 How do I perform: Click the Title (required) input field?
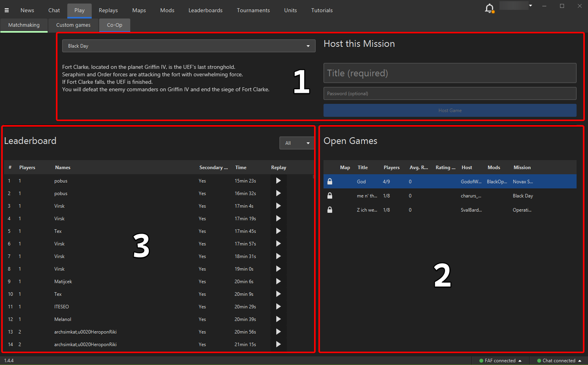pyautogui.click(x=450, y=73)
